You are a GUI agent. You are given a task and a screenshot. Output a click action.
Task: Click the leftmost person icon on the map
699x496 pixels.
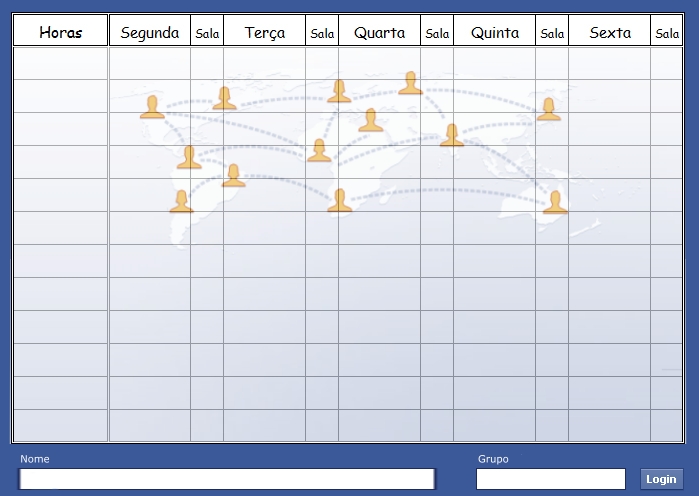click(152, 107)
